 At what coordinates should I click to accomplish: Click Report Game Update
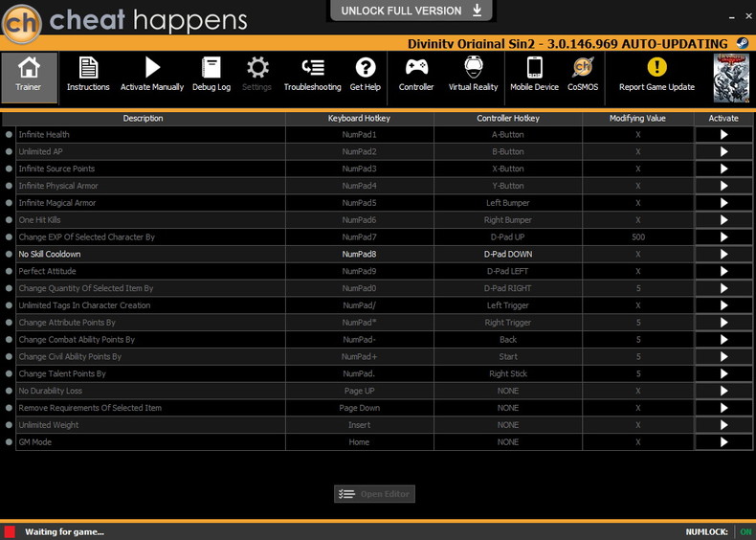coord(656,75)
